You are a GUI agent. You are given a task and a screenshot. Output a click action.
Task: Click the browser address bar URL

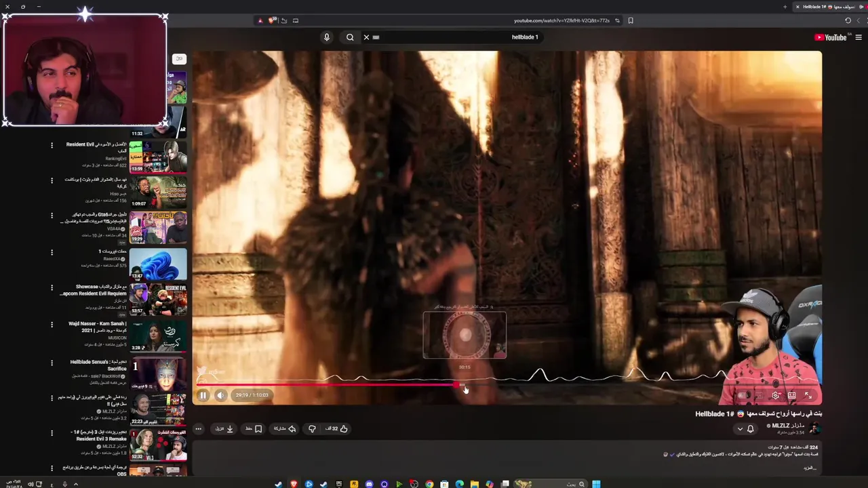click(x=561, y=20)
